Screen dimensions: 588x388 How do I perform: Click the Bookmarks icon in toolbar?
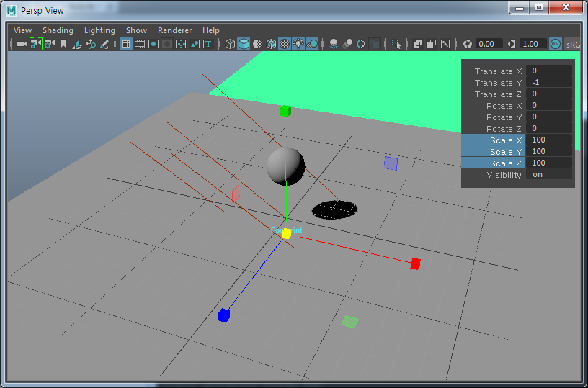[x=63, y=44]
